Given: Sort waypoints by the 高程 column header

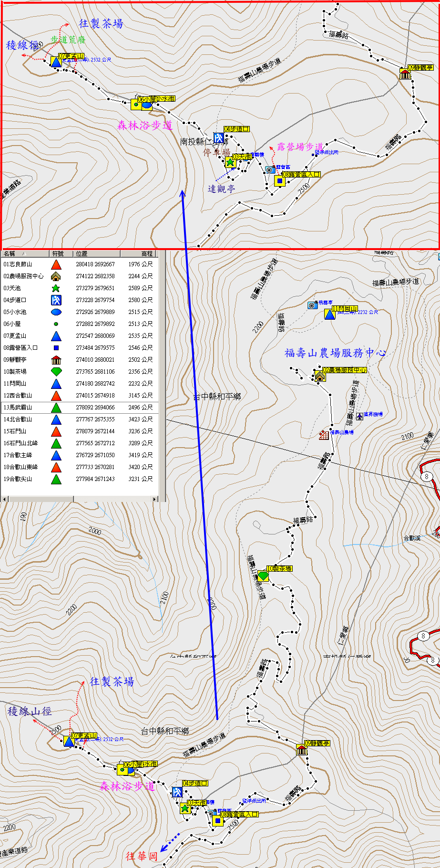Looking at the screenshot, I should (x=143, y=254).
